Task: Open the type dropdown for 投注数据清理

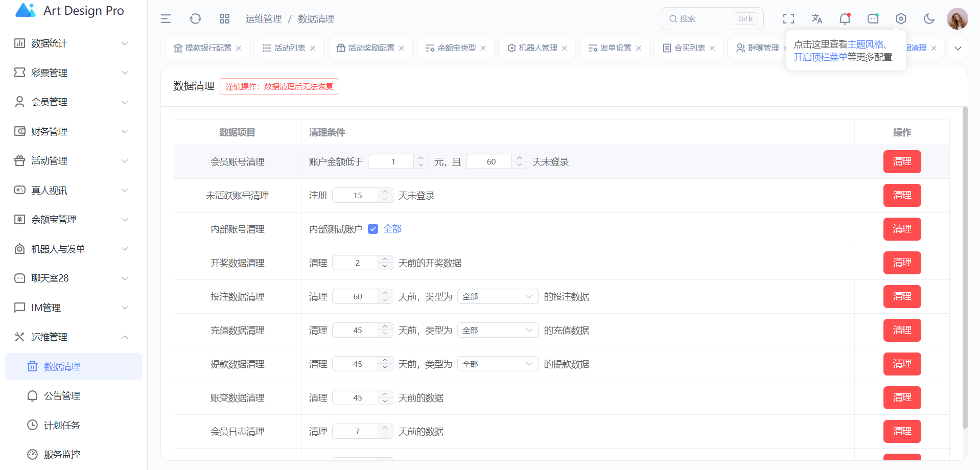Action: coord(497,297)
